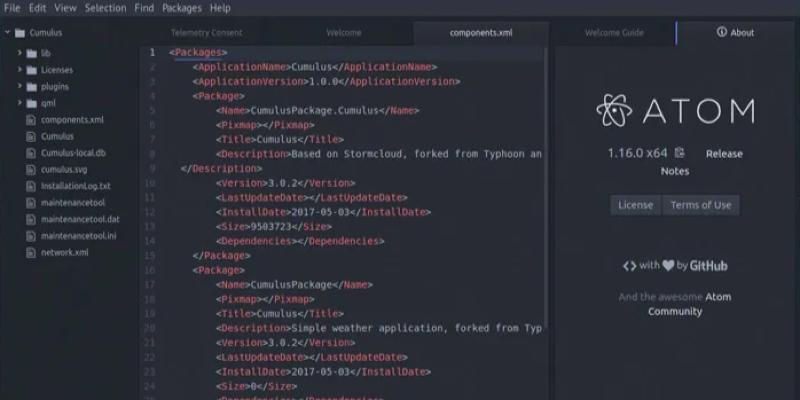Switch to the Welcome Guide tab
This screenshot has height=400, width=800.
pos(613,32)
